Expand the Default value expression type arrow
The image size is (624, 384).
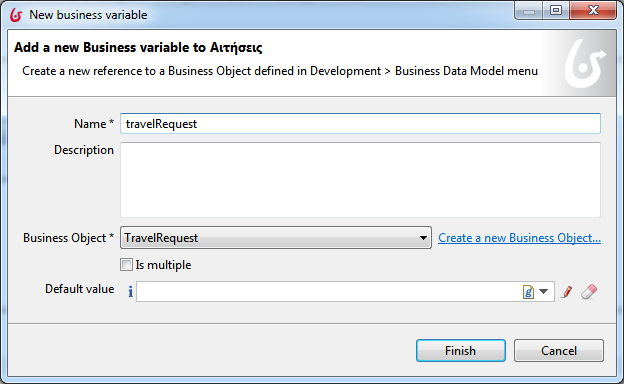(x=544, y=292)
